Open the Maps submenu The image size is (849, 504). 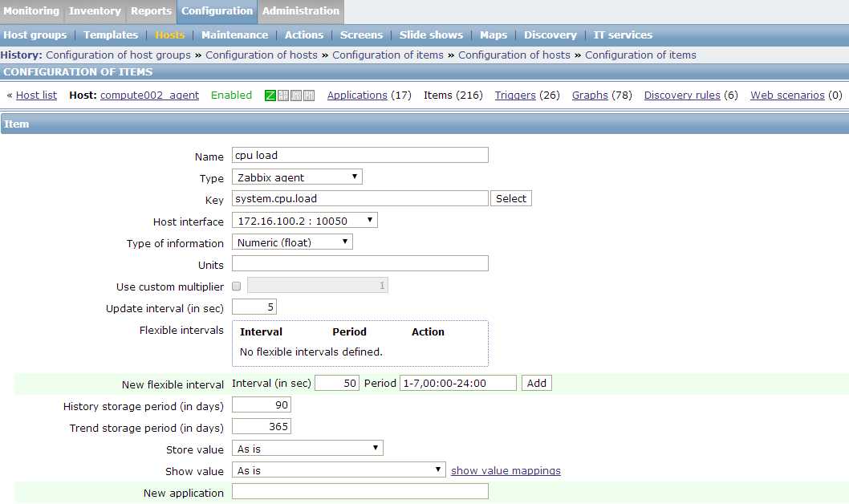coord(494,35)
